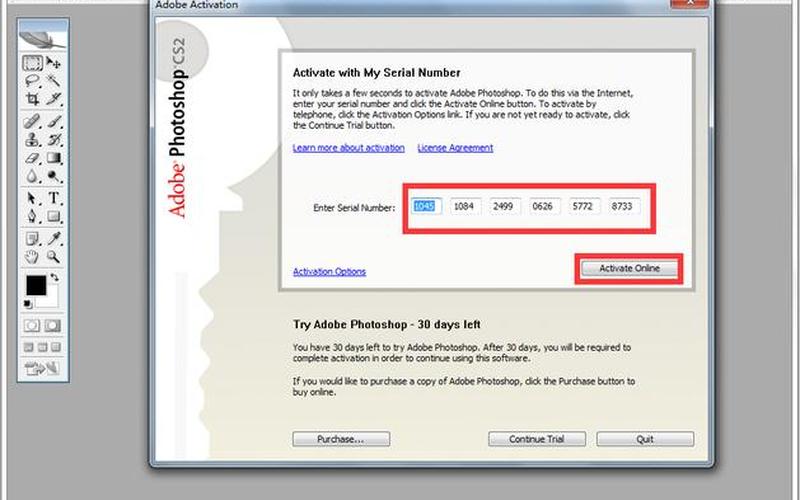Select the Gradient tool

coord(53,158)
